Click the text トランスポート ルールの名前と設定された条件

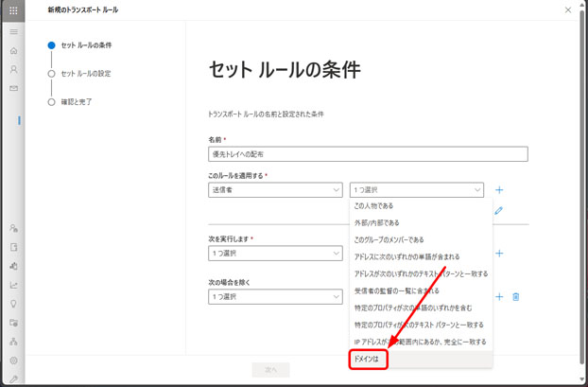[266, 114]
